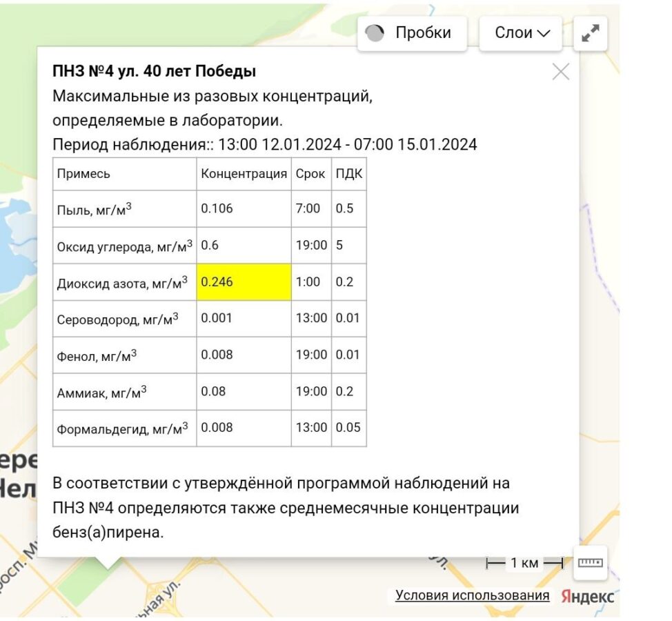This screenshot has width=672, height=621.
Task: Click the Примесь column header
Action: 83,174
